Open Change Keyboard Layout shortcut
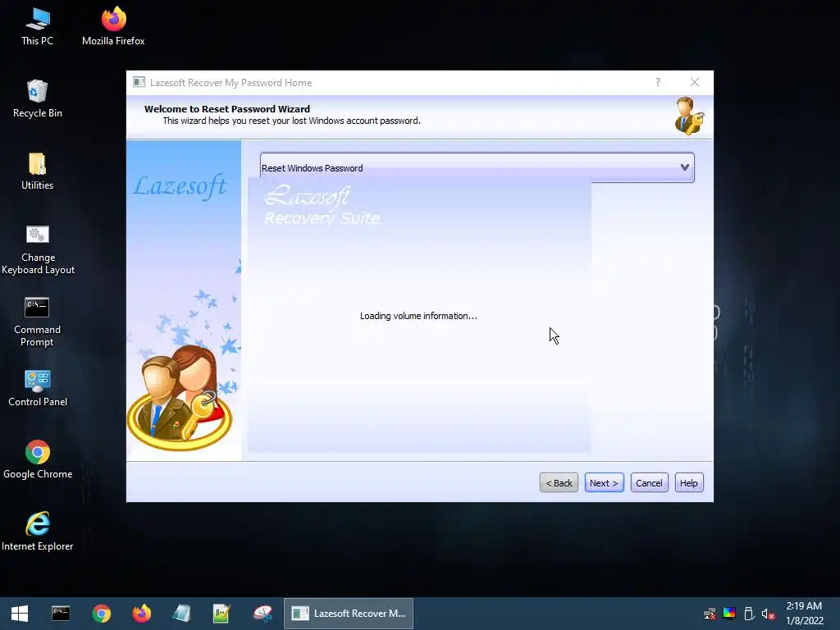The width and height of the screenshot is (840, 630). 38,249
